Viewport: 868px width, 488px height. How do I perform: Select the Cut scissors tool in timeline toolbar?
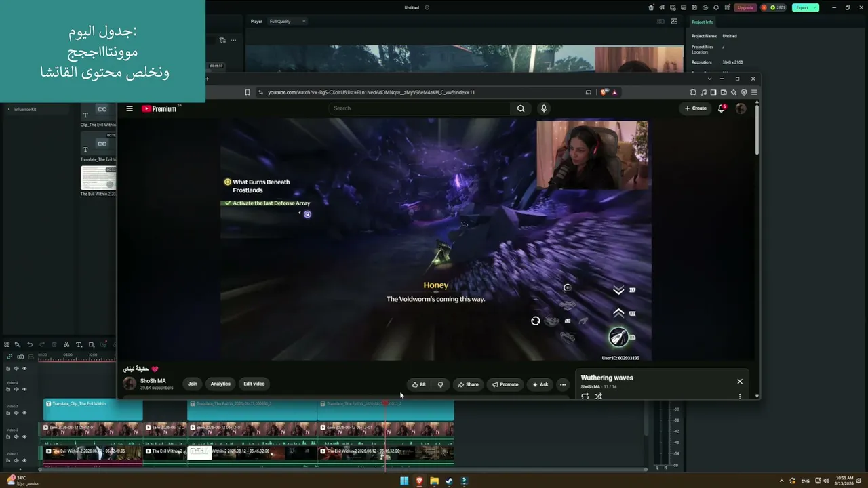pyautogui.click(x=66, y=344)
